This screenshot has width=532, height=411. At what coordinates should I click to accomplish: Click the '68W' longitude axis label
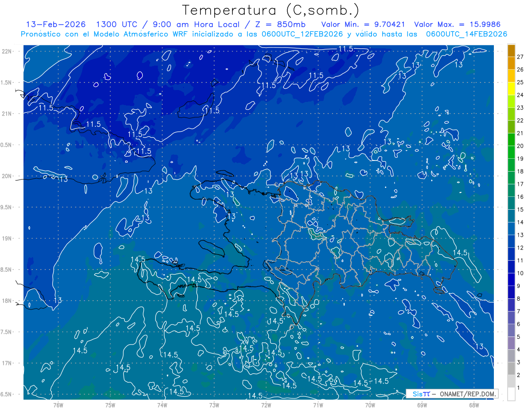coord(473,405)
